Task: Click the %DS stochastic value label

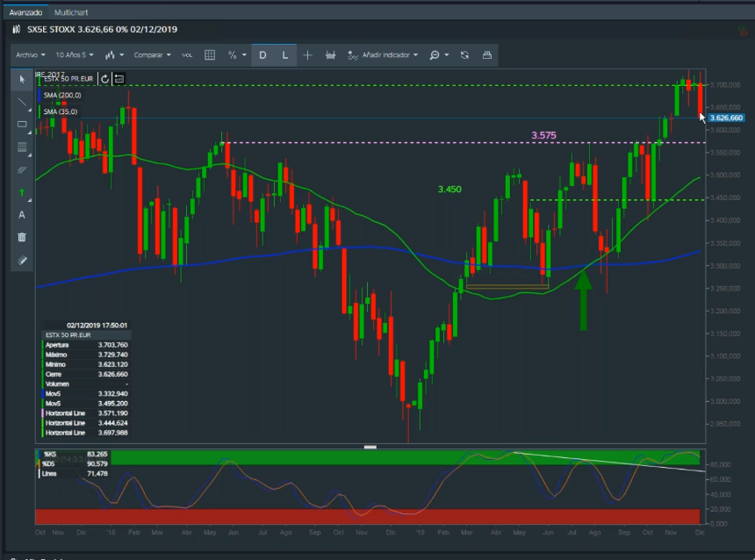Action: pos(75,464)
